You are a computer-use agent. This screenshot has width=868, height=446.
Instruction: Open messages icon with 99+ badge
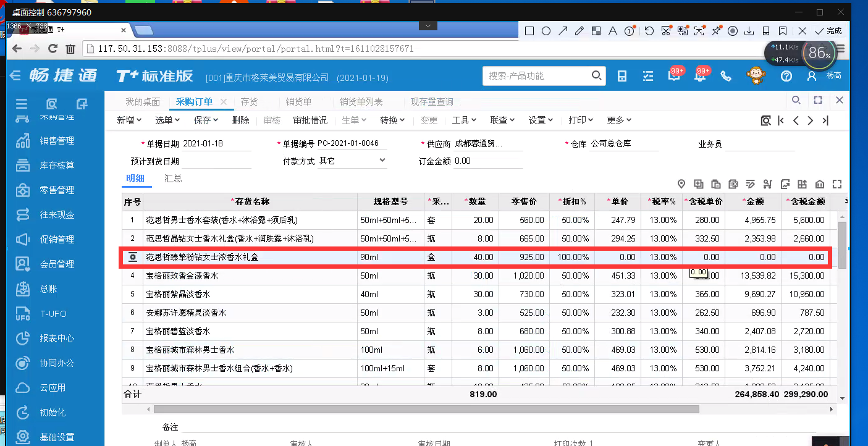(675, 75)
